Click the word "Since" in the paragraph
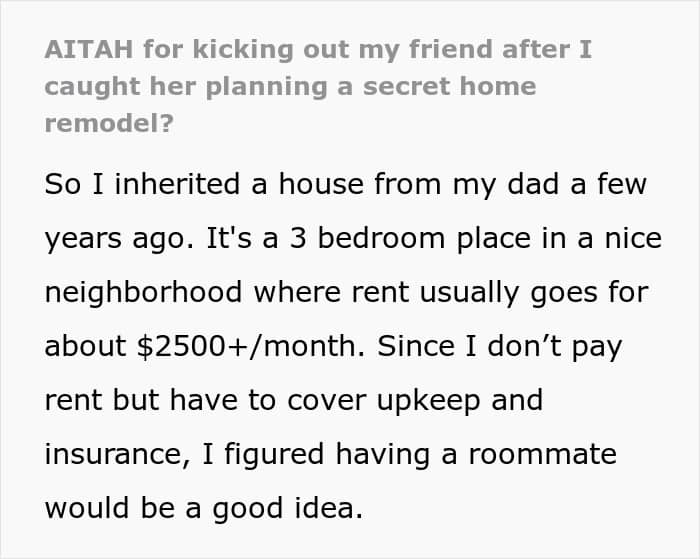The height and width of the screenshot is (559, 700). tap(416, 346)
